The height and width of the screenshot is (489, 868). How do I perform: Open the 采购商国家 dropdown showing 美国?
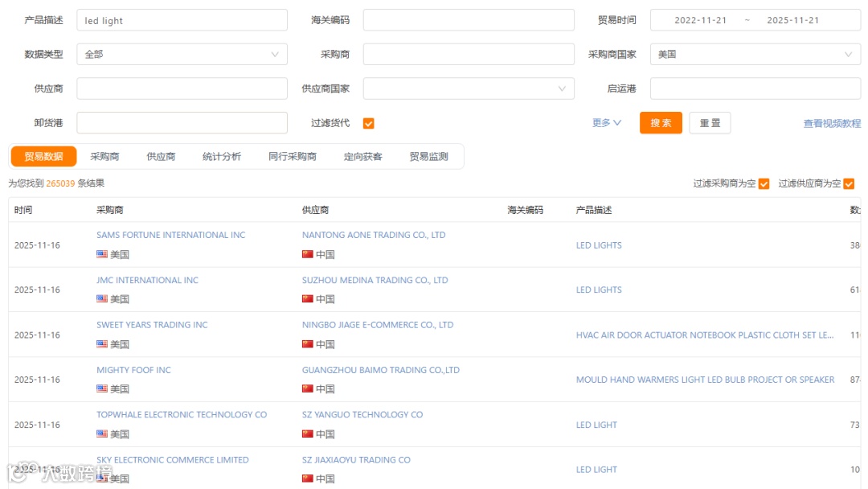pos(755,54)
